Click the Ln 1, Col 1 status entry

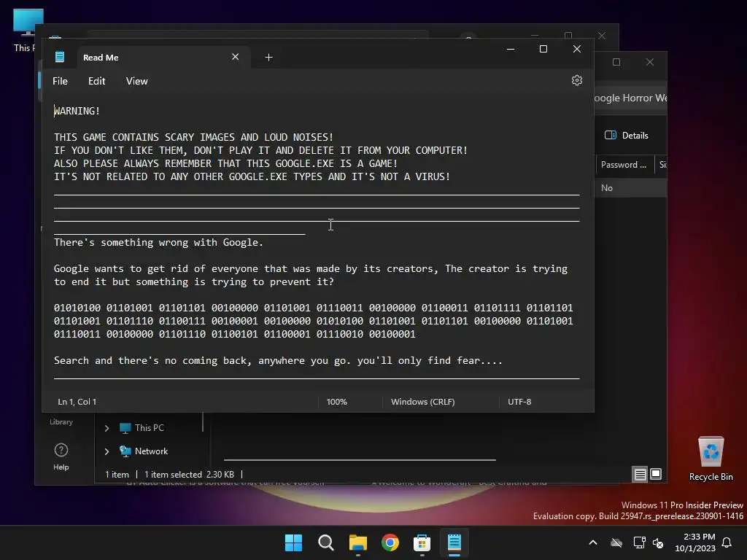coord(77,402)
